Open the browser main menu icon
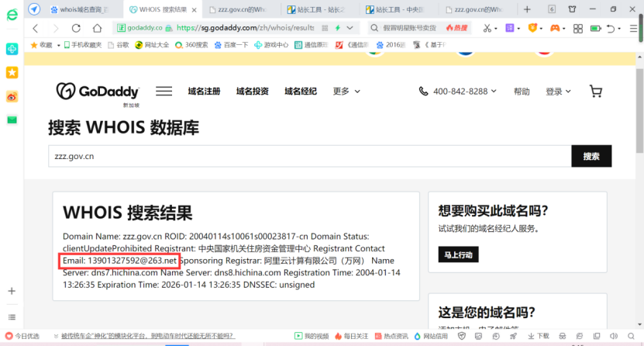The height and width of the screenshot is (346, 644). (x=634, y=29)
